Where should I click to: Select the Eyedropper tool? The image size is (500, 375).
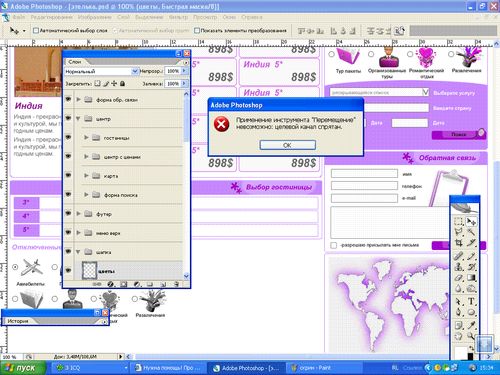tap(471, 325)
